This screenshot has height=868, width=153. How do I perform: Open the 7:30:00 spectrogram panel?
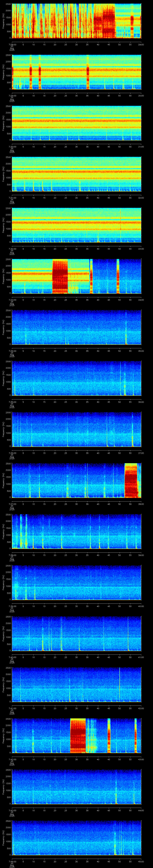(x=76, y=123)
